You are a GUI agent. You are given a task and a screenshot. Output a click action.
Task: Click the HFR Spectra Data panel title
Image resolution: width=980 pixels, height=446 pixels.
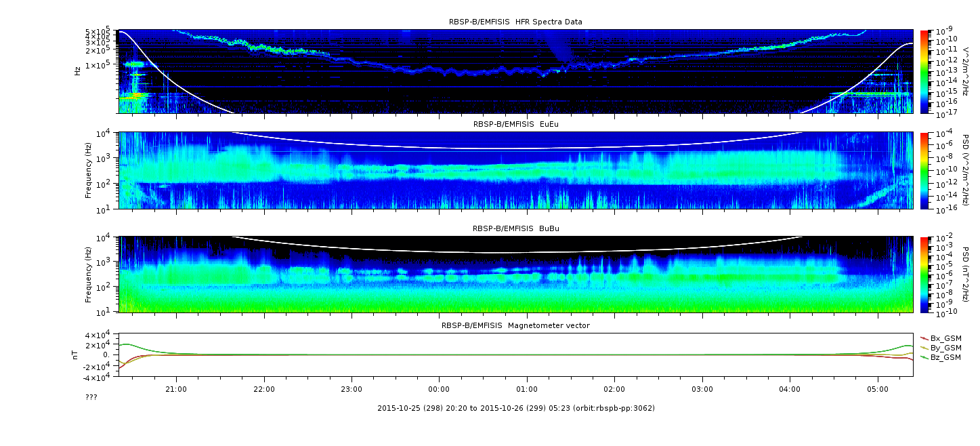click(x=515, y=22)
